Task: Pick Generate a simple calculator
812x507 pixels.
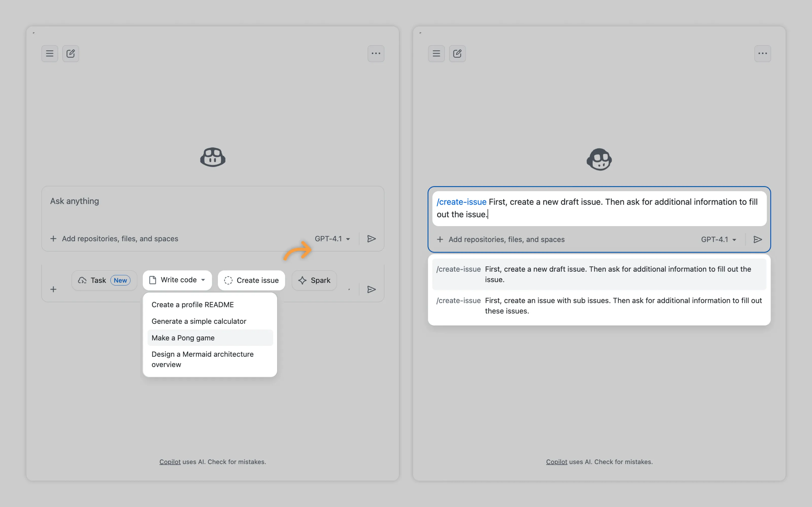Action: pyautogui.click(x=199, y=321)
